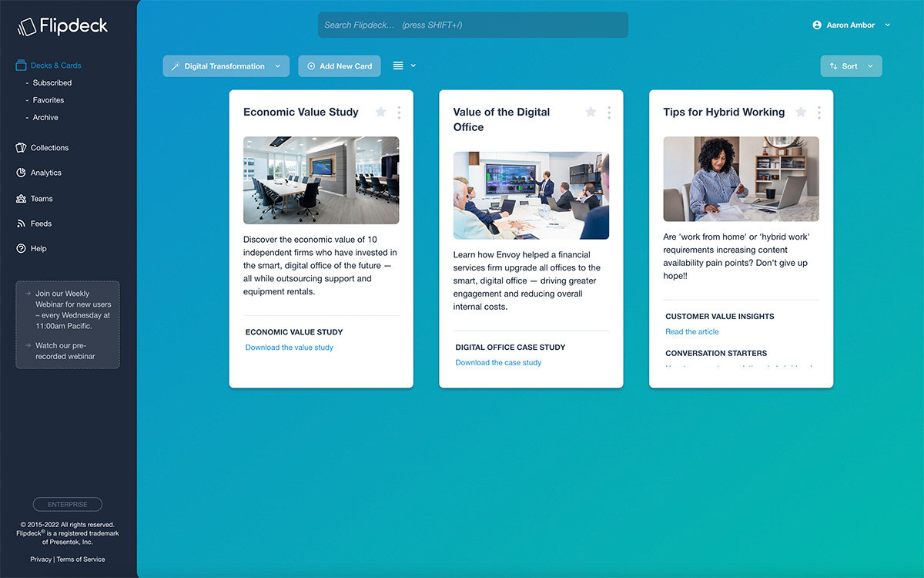
Task: Click the Help question mark icon
Action: click(x=22, y=248)
